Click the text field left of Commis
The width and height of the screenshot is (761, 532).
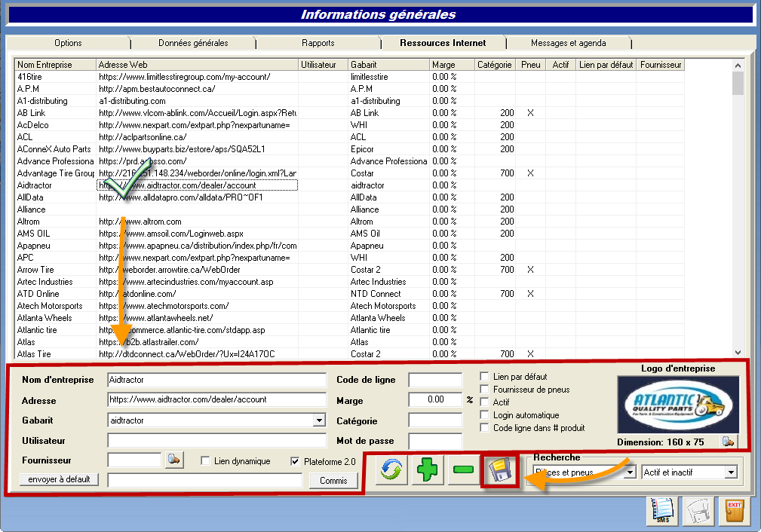(x=205, y=480)
